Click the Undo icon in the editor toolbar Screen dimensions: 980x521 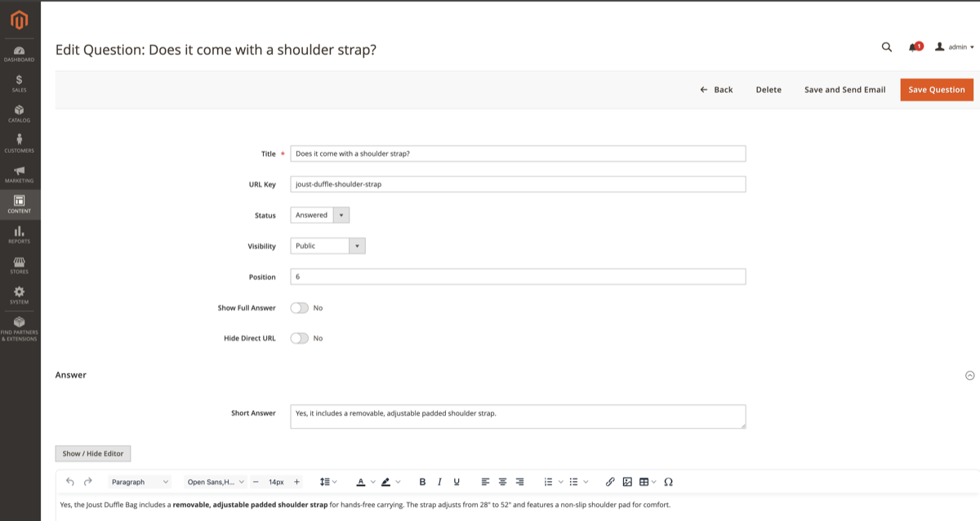[x=69, y=482]
